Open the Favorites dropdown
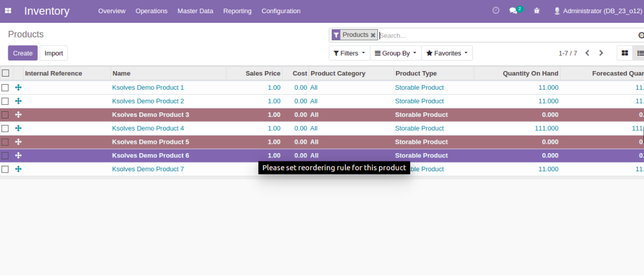Viewport: 644px width, 276px height. [447, 53]
